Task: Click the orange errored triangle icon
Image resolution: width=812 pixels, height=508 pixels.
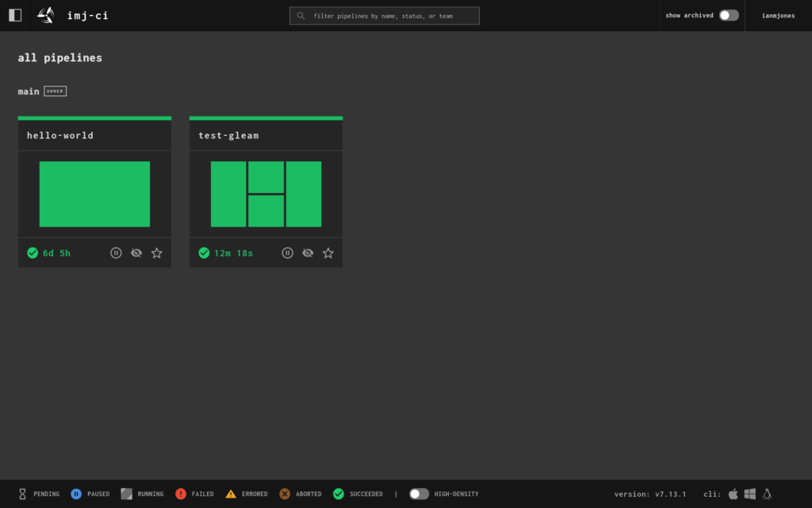Action: 231,494
